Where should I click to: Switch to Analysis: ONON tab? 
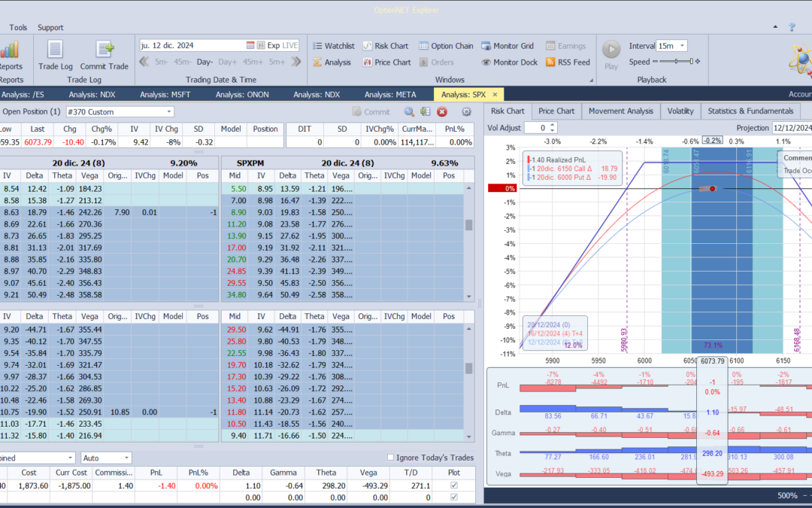[242, 94]
